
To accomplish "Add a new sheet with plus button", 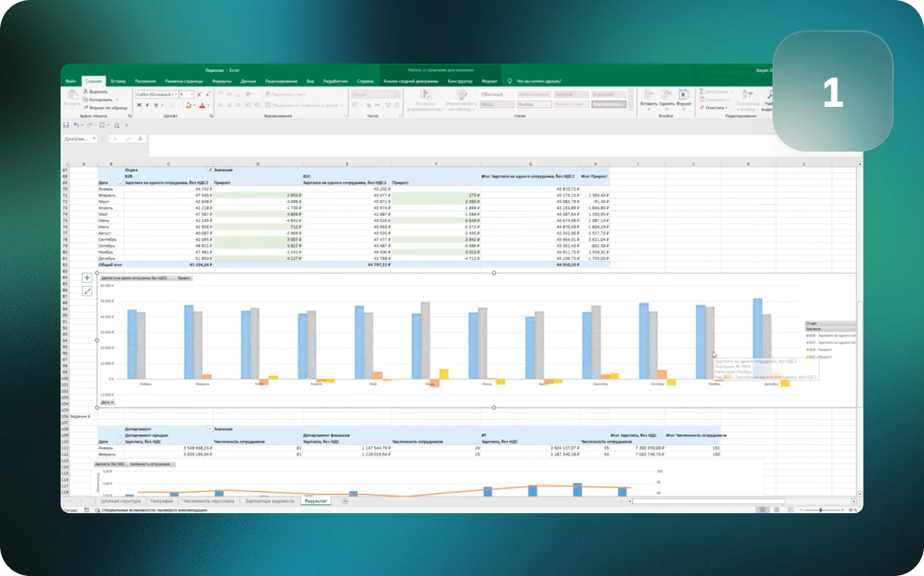I will click(x=345, y=501).
